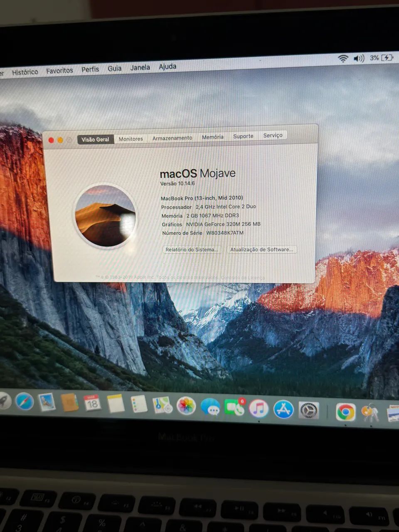
Task: Open the Favoritos menu
Action: click(x=59, y=71)
